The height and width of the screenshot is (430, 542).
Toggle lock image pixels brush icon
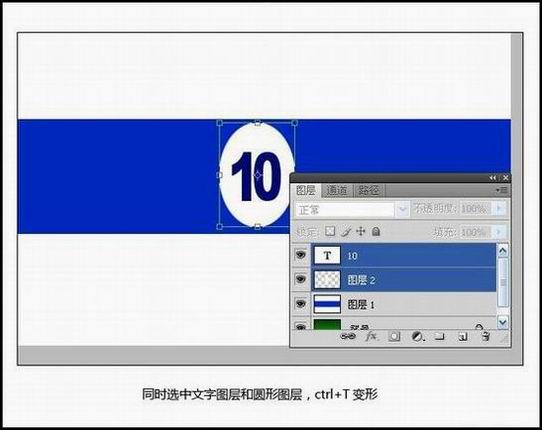coord(346,231)
